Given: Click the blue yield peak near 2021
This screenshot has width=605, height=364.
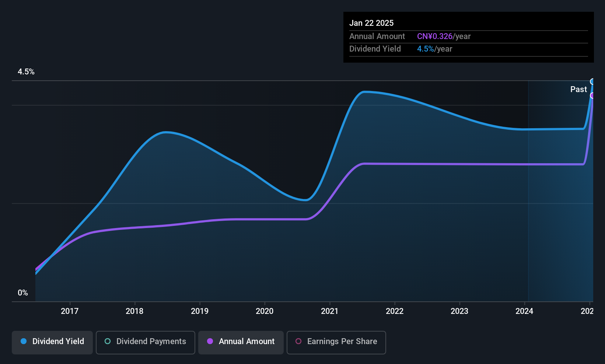Looking at the screenshot, I should (x=365, y=92).
